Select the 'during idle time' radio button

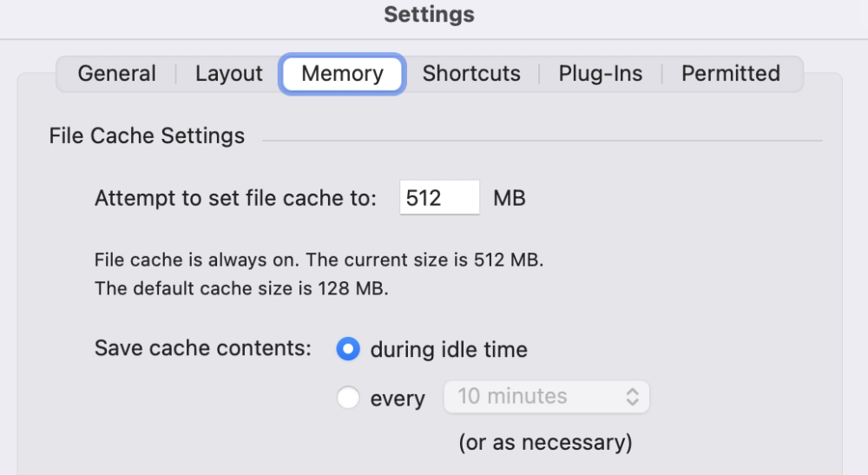[x=348, y=350]
